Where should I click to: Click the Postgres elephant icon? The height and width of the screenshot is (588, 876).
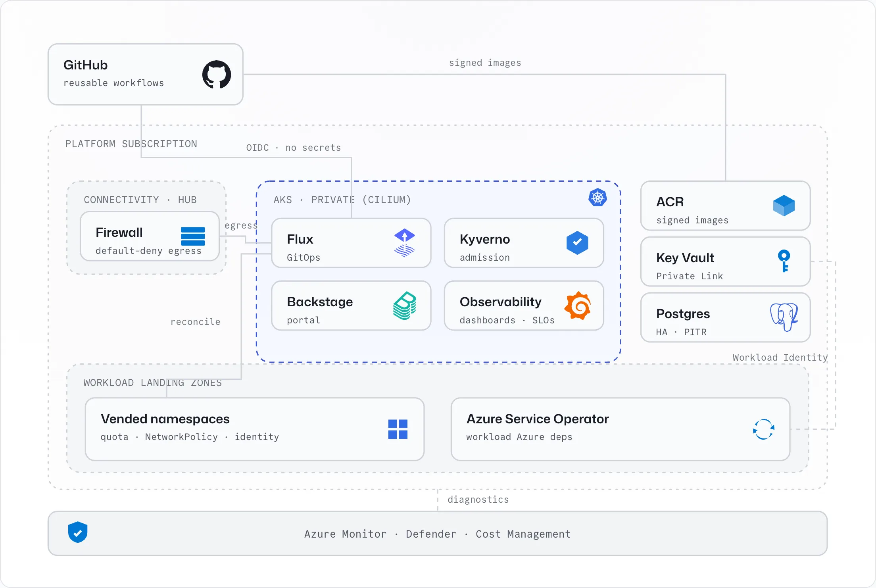click(784, 317)
